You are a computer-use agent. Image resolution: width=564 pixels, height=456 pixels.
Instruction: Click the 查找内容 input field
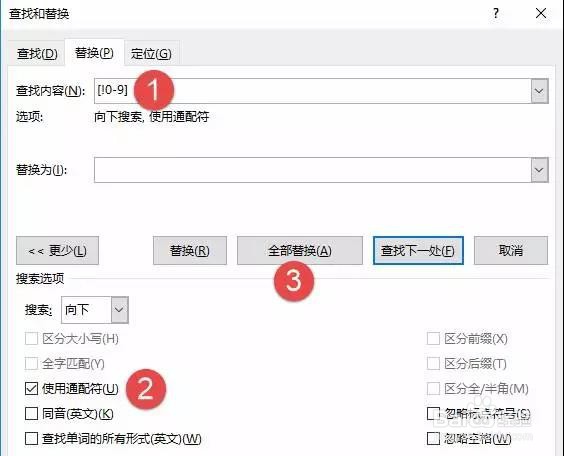312,91
